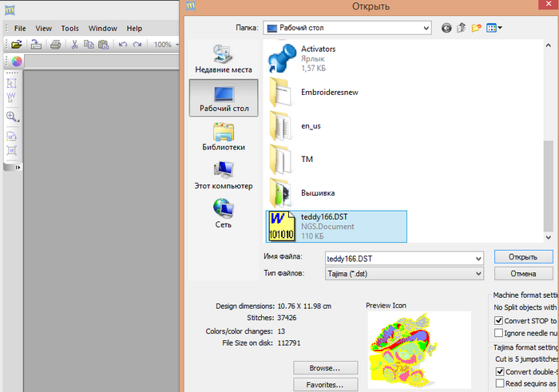This screenshot has height=392, width=559.
Task: Click the file list scroll down arrow
Action: pyautogui.click(x=549, y=237)
